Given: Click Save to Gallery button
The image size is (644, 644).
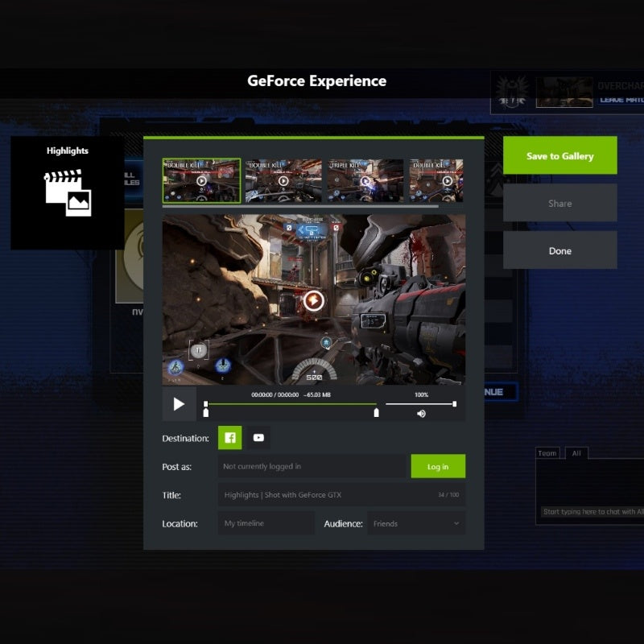Looking at the screenshot, I should tap(559, 155).
